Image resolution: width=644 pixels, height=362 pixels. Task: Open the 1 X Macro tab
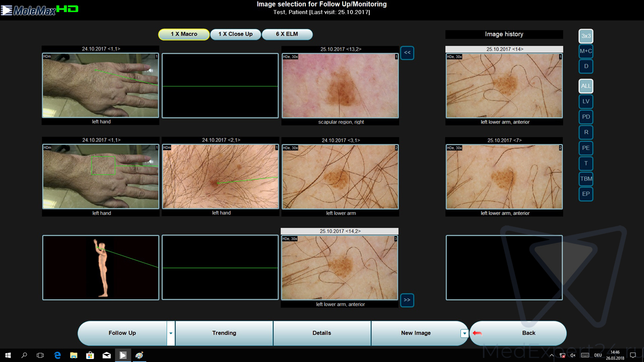(184, 34)
